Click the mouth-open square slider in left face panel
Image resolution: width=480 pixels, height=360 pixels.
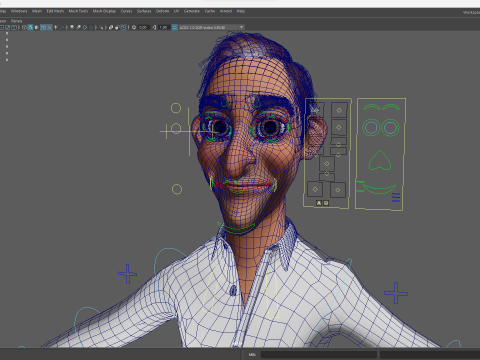click(327, 164)
